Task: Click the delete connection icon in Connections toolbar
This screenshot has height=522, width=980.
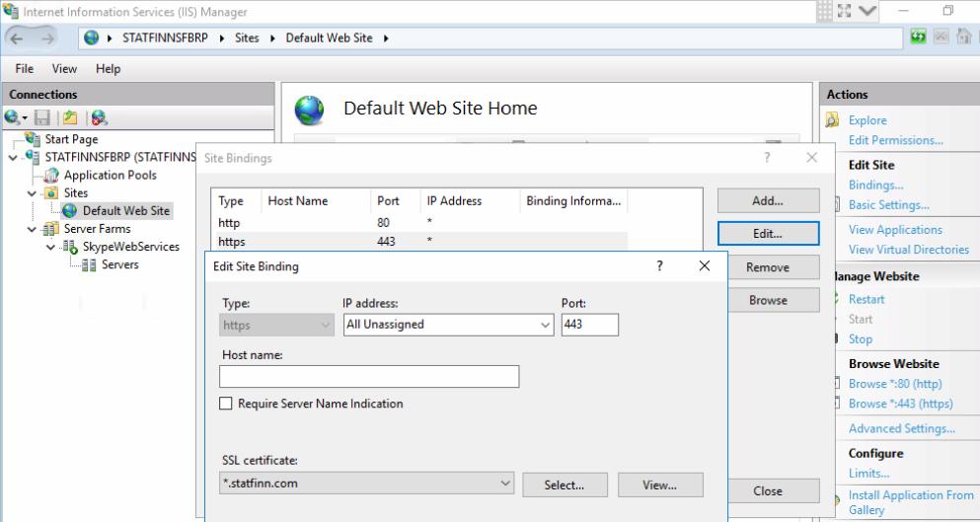Action: tap(99, 117)
